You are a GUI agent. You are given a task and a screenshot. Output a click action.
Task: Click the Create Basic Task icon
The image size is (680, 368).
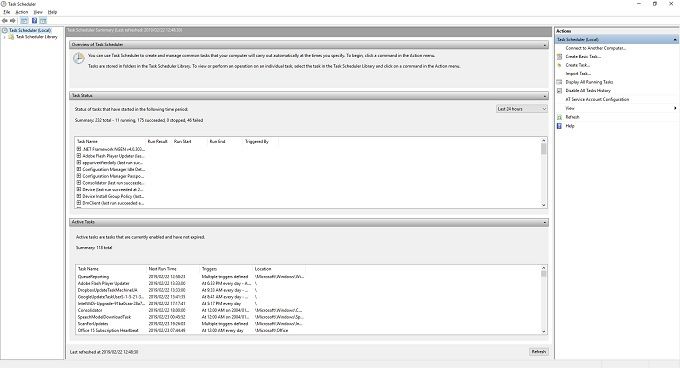[x=559, y=56]
